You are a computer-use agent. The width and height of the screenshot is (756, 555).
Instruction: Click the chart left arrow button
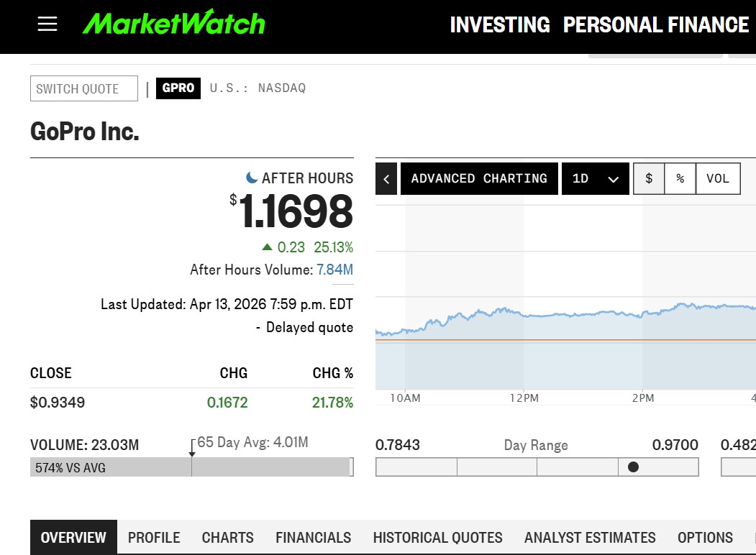pos(386,178)
